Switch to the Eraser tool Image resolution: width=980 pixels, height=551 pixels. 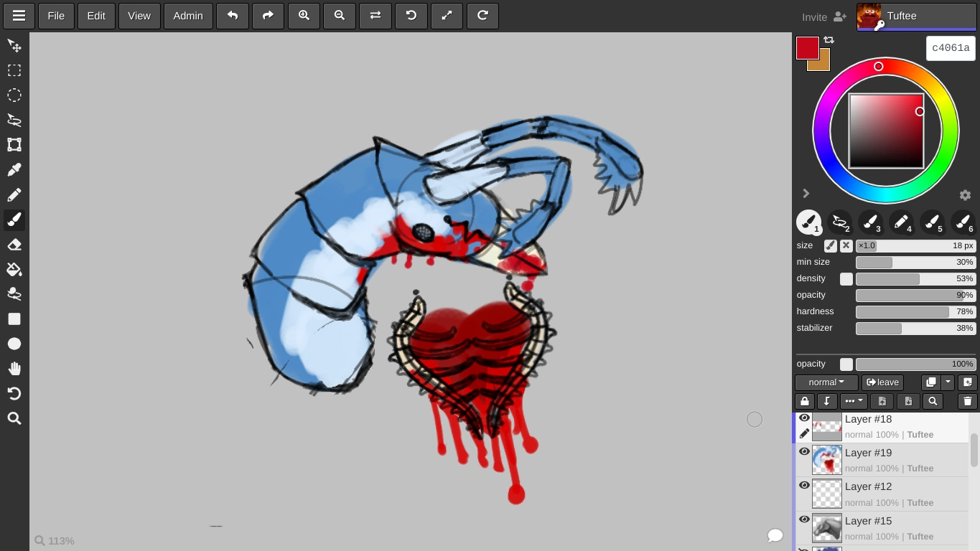pyautogui.click(x=14, y=245)
